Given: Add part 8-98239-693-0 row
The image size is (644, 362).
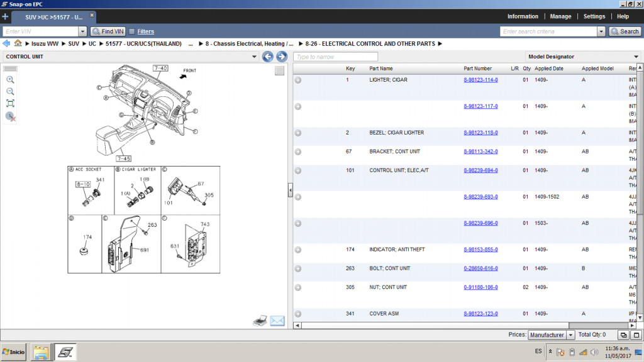Looking at the screenshot, I should (x=298, y=197).
